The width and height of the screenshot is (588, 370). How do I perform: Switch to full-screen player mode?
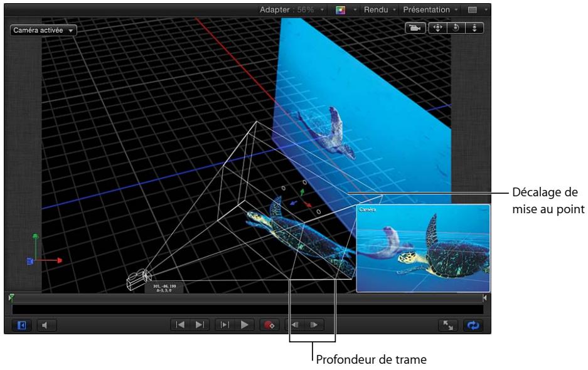[x=448, y=325]
